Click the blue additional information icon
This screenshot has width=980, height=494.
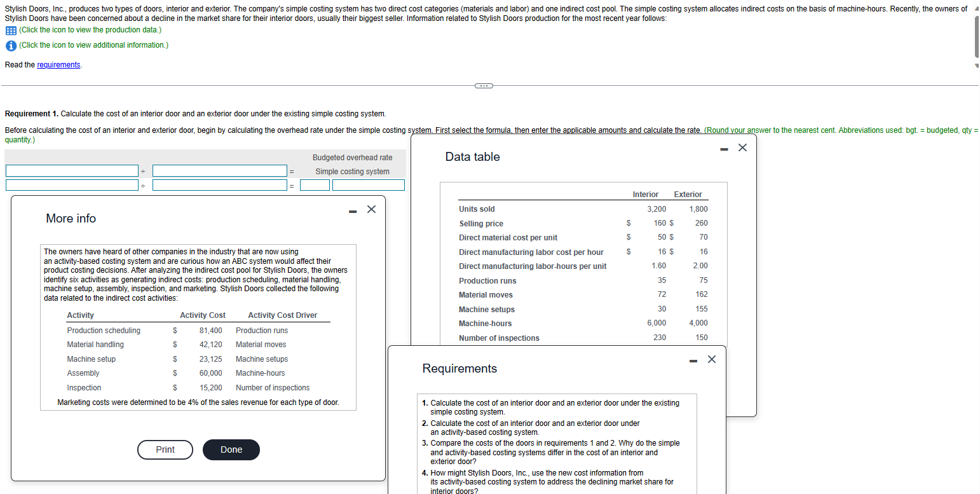pyautogui.click(x=11, y=45)
